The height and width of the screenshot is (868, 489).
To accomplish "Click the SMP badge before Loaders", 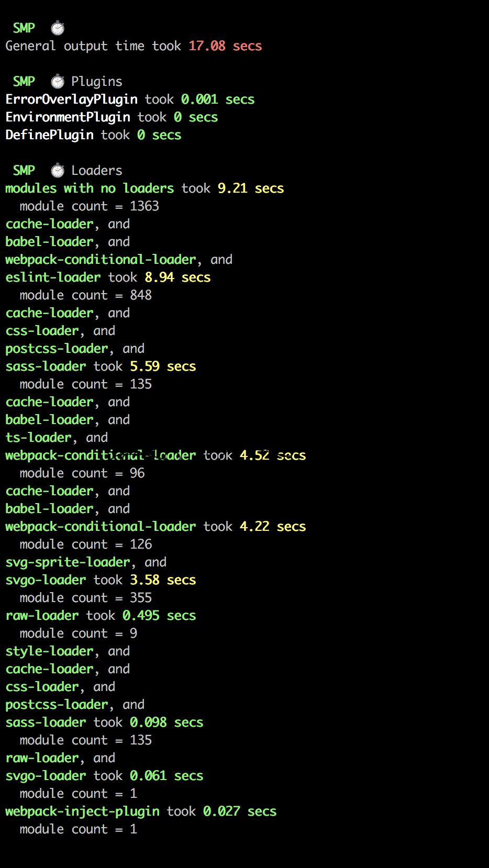I will [24, 170].
